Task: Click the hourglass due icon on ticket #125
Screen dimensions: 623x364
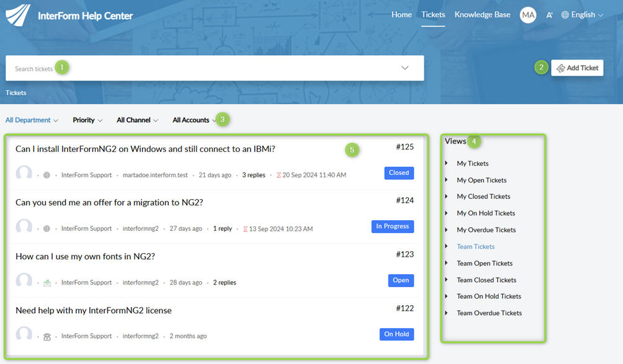Action: 279,175
